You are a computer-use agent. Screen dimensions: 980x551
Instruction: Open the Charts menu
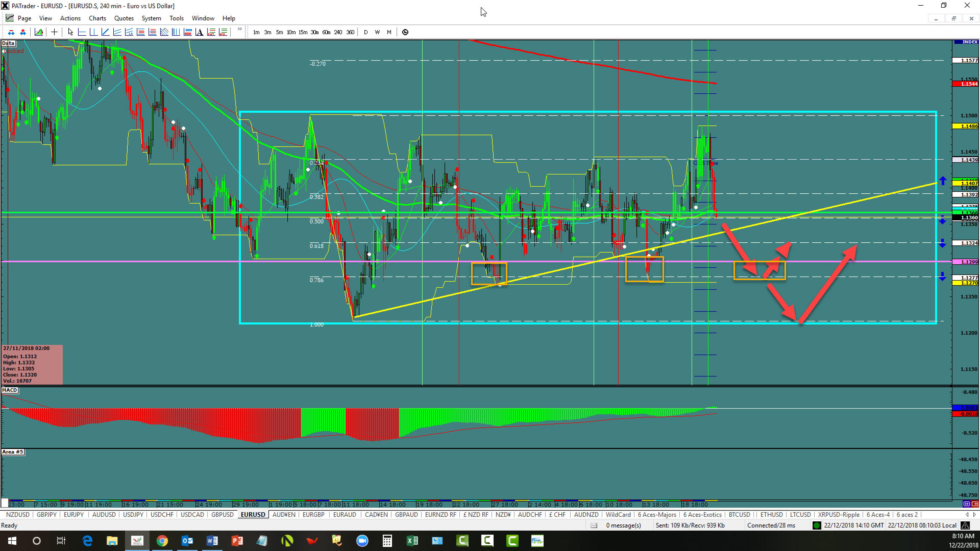click(97, 18)
